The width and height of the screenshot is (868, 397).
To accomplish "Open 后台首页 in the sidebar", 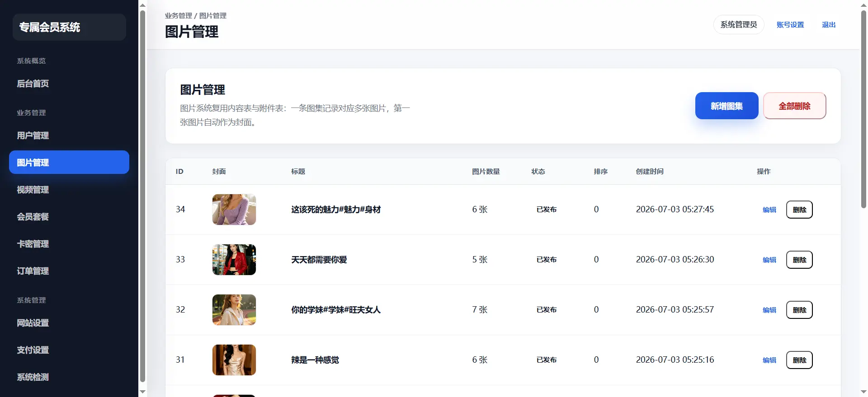I will [69, 84].
